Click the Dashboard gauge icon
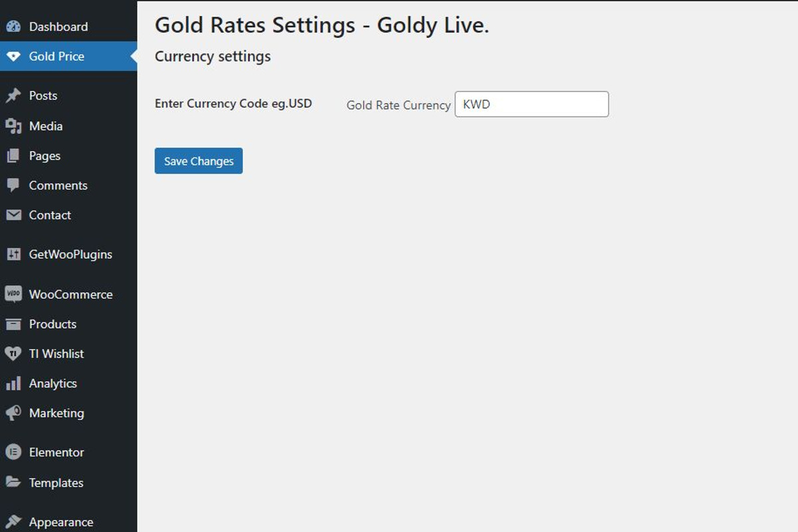This screenshot has height=532, width=798. coord(13,27)
